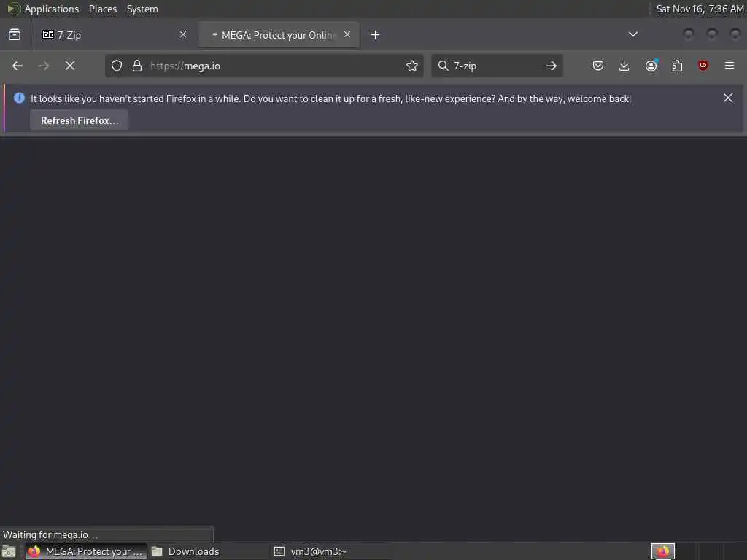747x560 pixels.
Task: Open tracking protection shield icon
Action: click(117, 66)
